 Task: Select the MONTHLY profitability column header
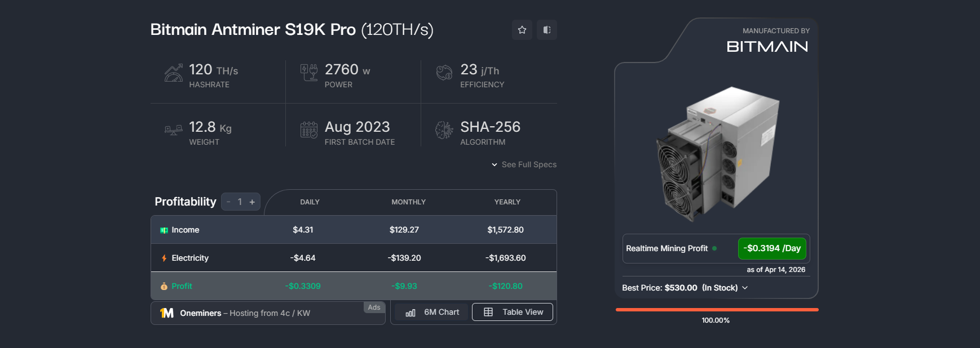click(x=408, y=202)
